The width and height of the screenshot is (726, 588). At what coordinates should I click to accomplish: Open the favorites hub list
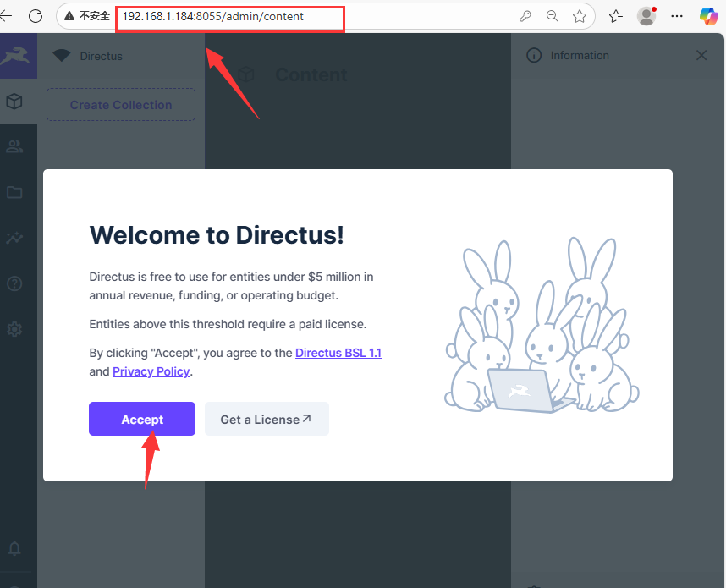click(x=616, y=15)
